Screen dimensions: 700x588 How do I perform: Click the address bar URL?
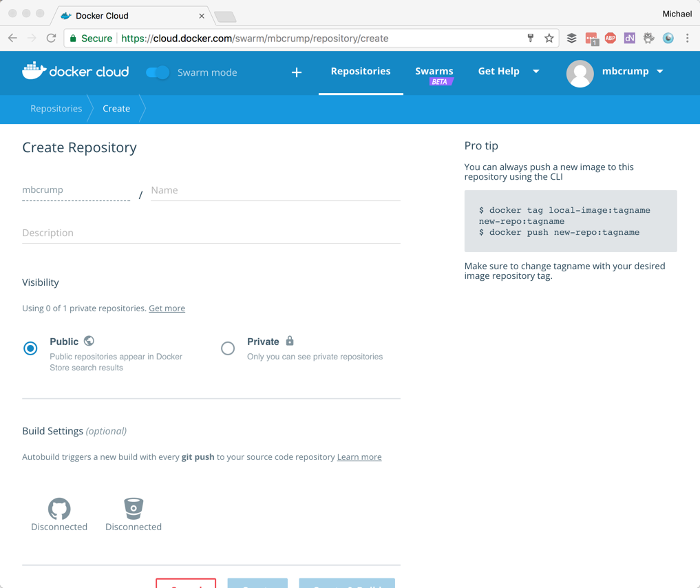coord(255,39)
